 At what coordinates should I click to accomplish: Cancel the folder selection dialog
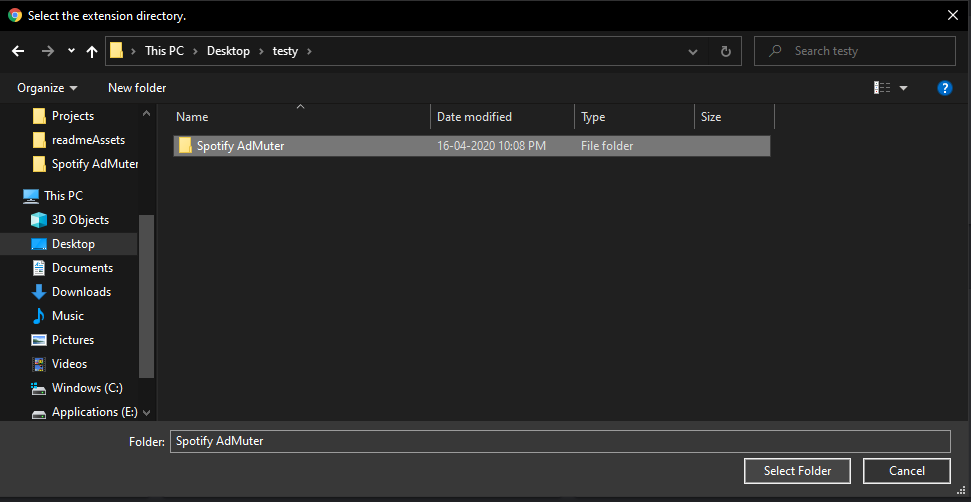907,471
